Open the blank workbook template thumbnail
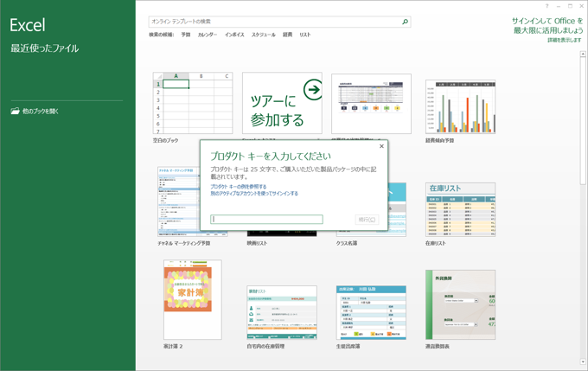Viewport: 588px width, 371px height. (x=193, y=103)
